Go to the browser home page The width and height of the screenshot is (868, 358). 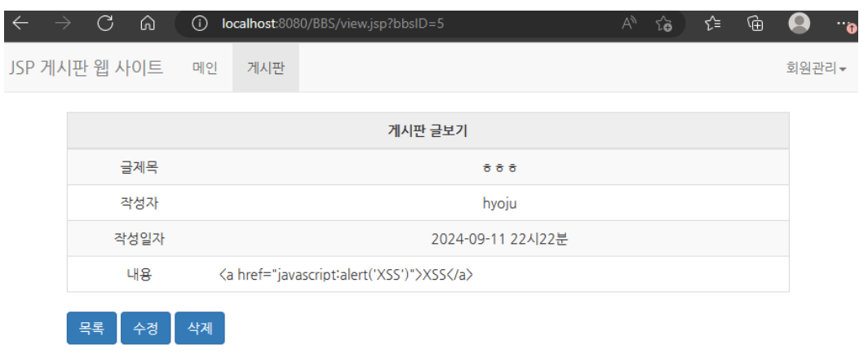148,24
